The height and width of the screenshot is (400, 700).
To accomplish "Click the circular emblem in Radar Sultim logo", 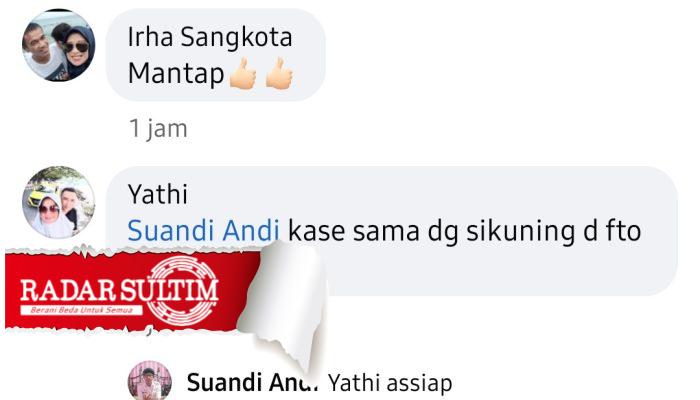I will [183, 290].
